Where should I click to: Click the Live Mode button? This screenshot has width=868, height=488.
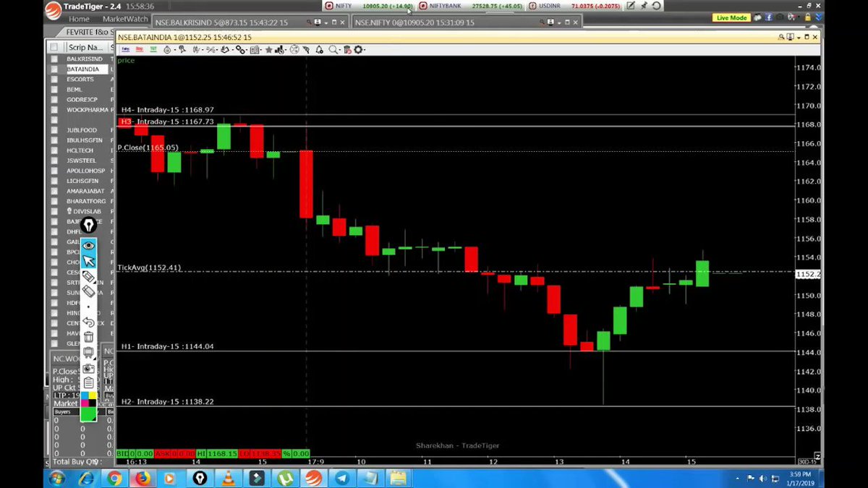(731, 17)
